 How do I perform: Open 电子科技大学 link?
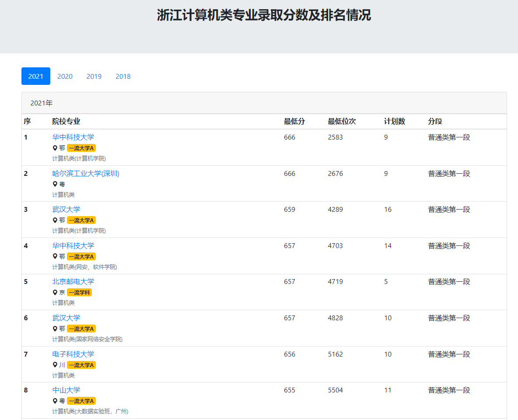tap(73, 354)
